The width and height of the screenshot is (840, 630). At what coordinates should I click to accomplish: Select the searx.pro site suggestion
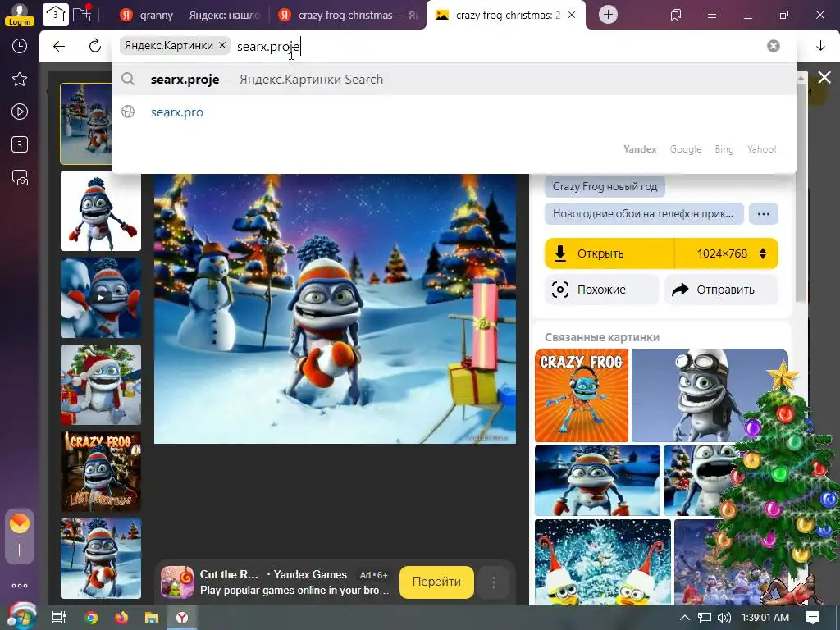[454, 112]
